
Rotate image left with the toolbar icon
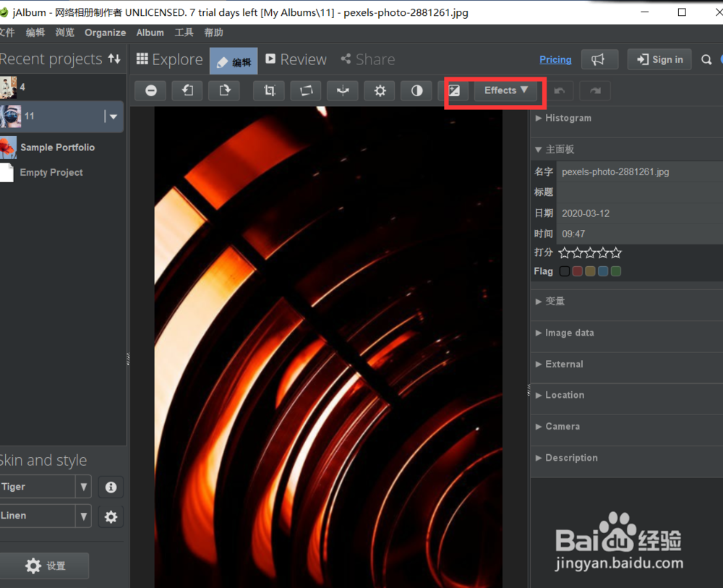pyautogui.click(x=188, y=90)
